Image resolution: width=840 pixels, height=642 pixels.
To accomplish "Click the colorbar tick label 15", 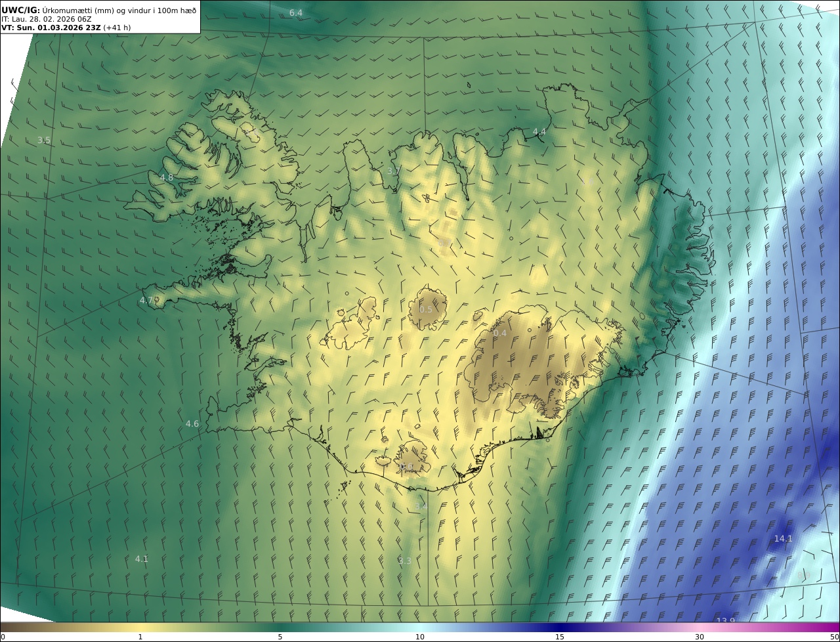I will [560, 637].
